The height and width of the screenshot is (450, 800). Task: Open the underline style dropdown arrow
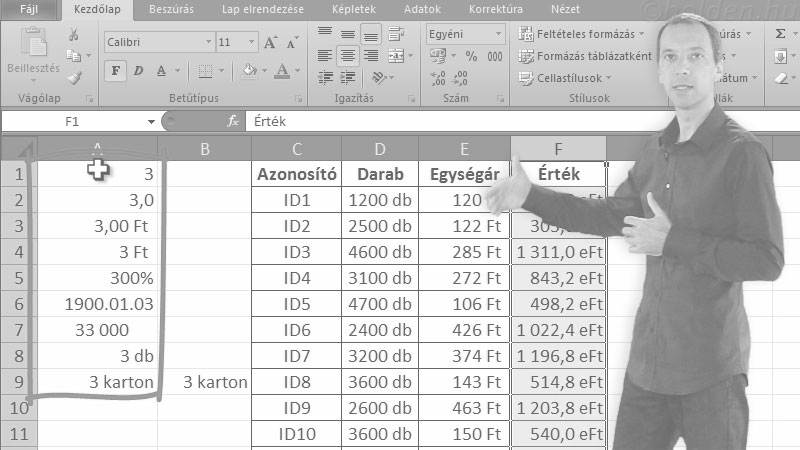pyautogui.click(x=177, y=71)
